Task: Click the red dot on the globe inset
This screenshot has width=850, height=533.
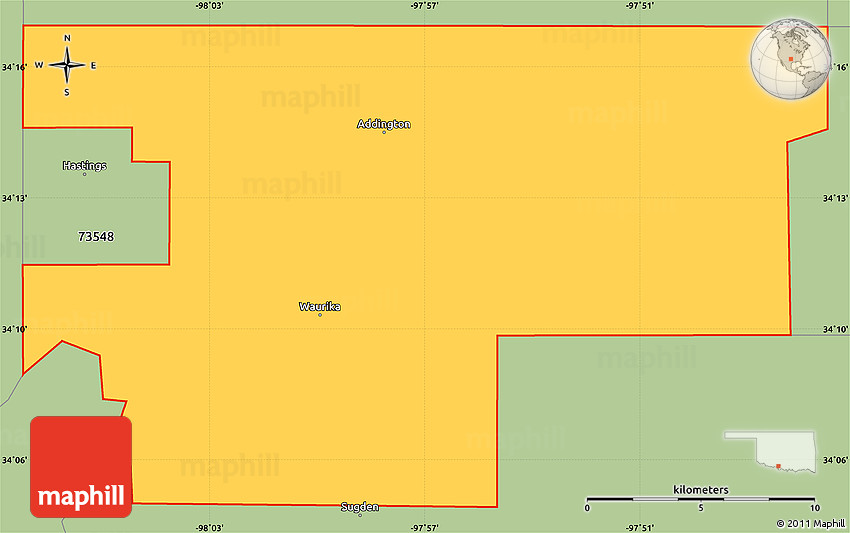Action: click(x=790, y=59)
